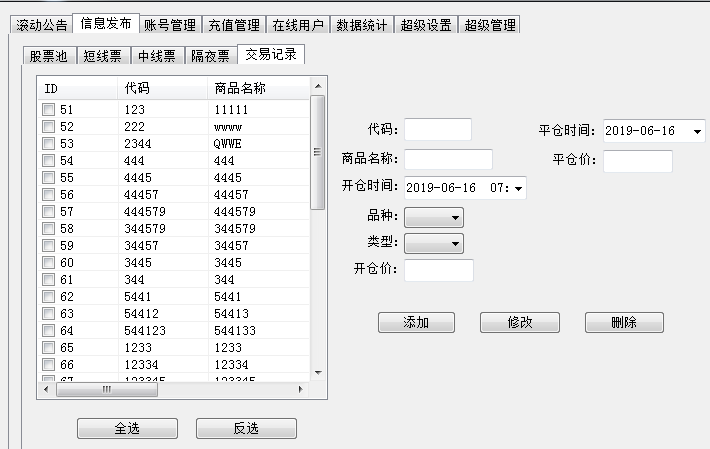Select the 信息发布 main tab

click(x=106, y=23)
